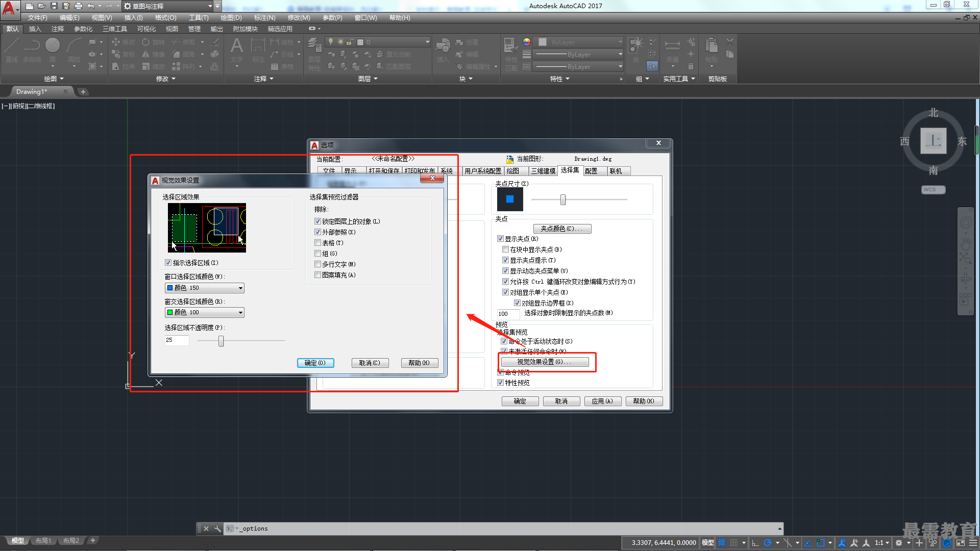Click the 夹点颜色(C)... button
This screenshot has height=551, width=980.
tap(562, 229)
